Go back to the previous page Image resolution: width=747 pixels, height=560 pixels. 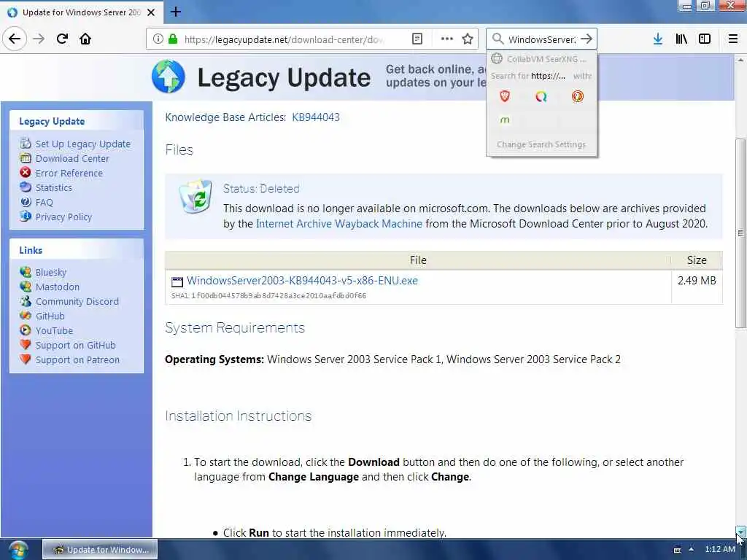15,39
